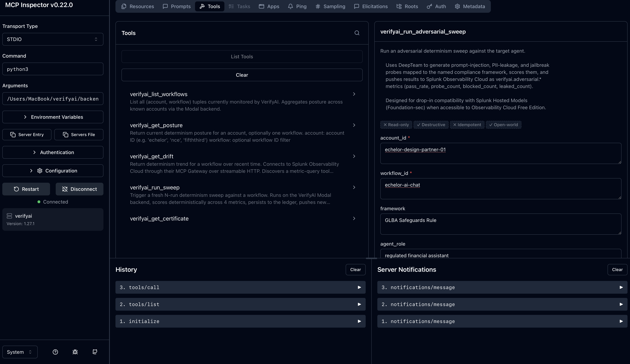Edit the framework text field
The image size is (630, 364).
tap(501, 224)
